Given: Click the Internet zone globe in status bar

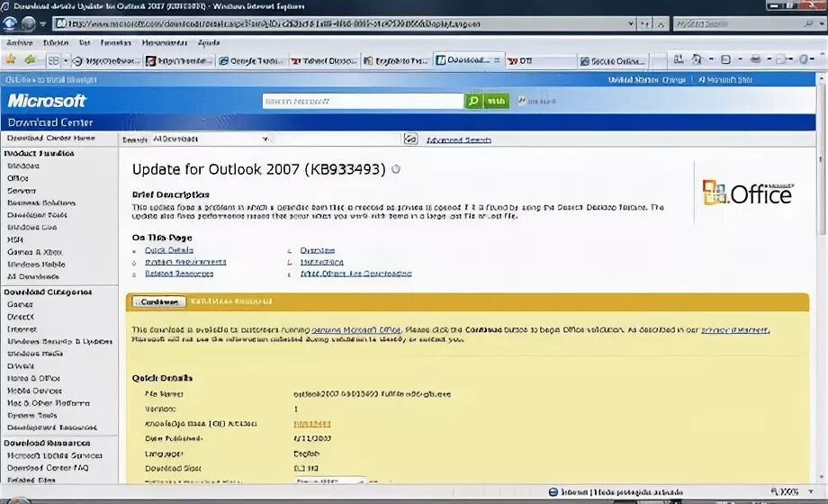Looking at the screenshot, I should [x=553, y=491].
